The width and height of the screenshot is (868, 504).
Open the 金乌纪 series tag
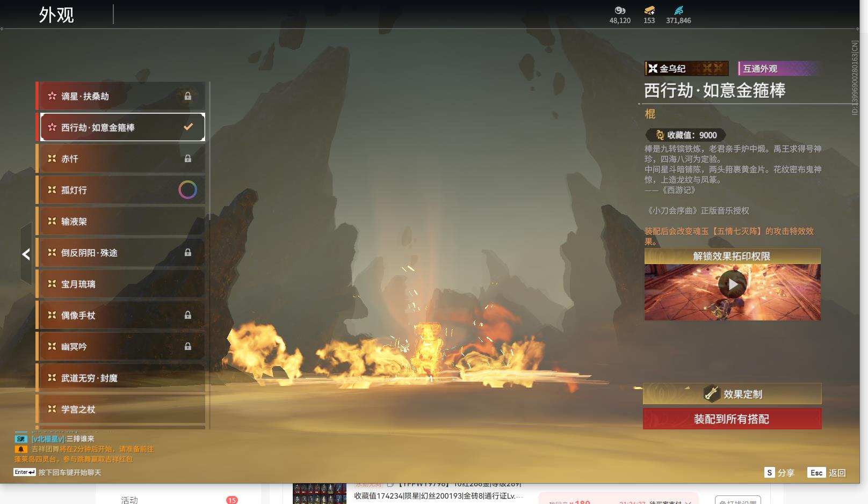click(686, 68)
